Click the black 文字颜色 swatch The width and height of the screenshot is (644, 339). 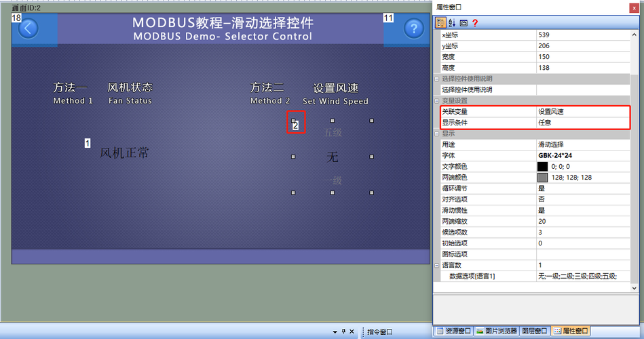coord(542,167)
